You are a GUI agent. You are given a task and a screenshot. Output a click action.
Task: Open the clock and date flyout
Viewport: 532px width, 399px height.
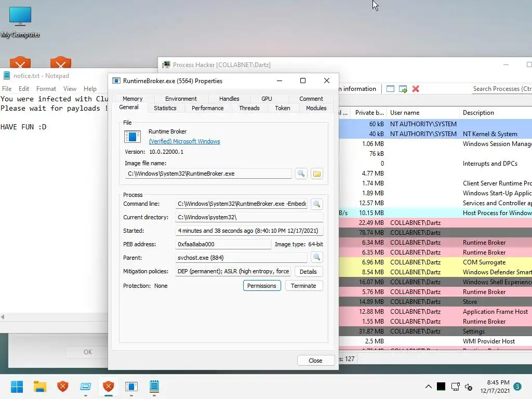pos(495,387)
